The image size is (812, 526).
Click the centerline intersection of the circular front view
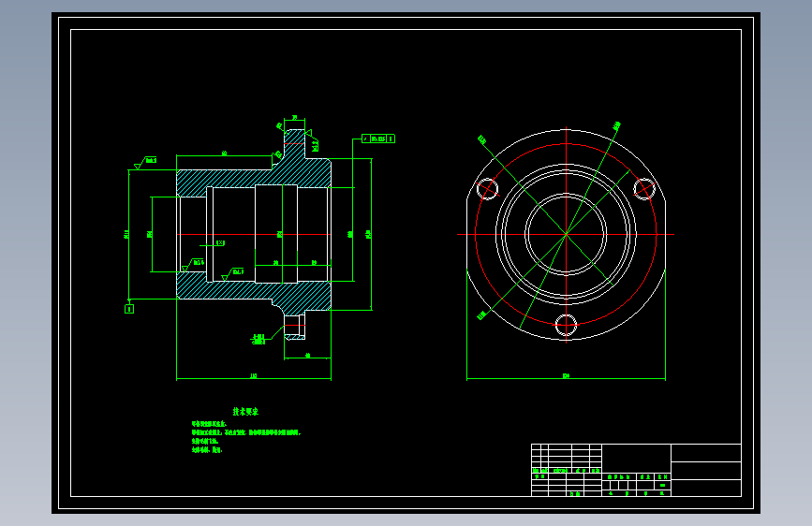[566, 235]
